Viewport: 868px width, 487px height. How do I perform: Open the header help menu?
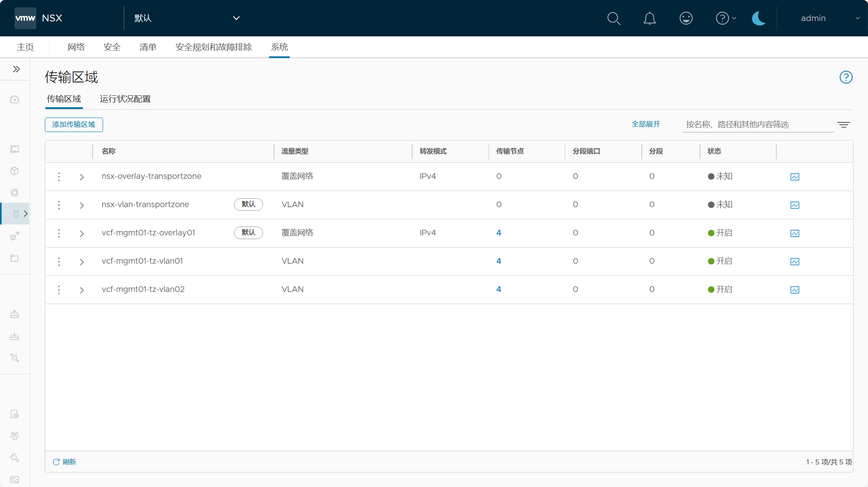click(726, 18)
